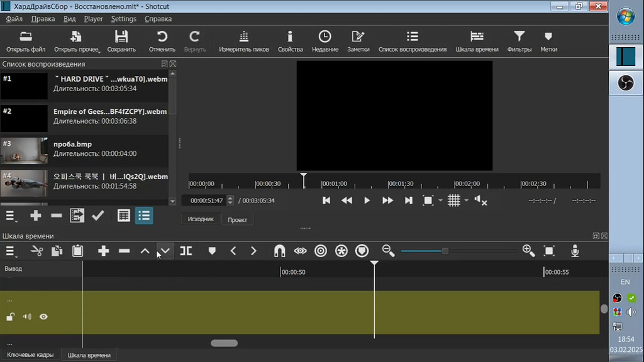644x362 pixels.
Task: Click the Filters (Фильтры) toolbar icon
Action: tap(519, 41)
